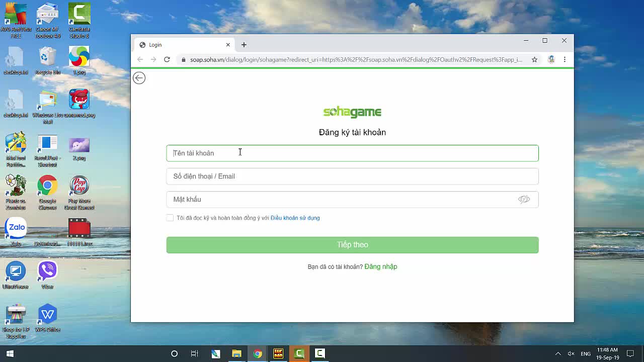Open Play More Great Games icon
644x362 pixels.
click(79, 193)
